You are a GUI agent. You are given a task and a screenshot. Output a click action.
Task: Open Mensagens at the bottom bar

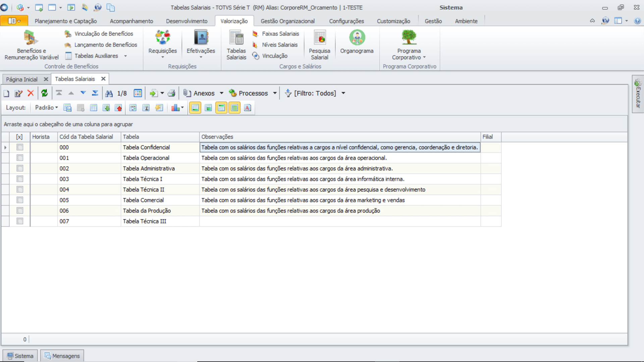62,356
